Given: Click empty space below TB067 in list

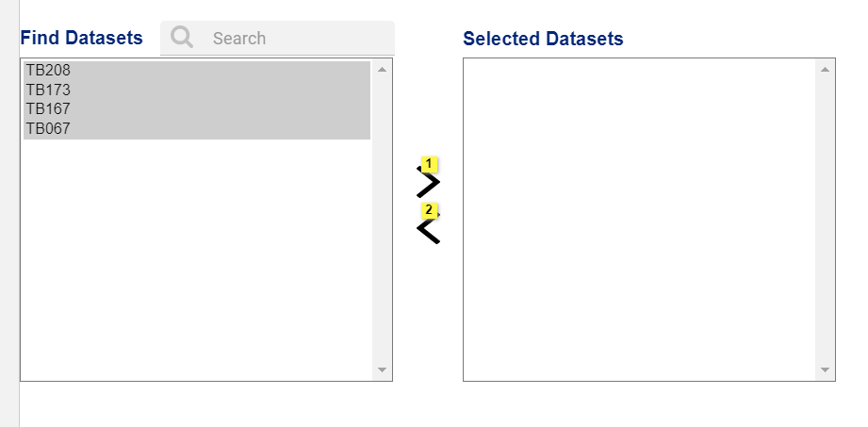Looking at the screenshot, I should pyautogui.click(x=197, y=259).
